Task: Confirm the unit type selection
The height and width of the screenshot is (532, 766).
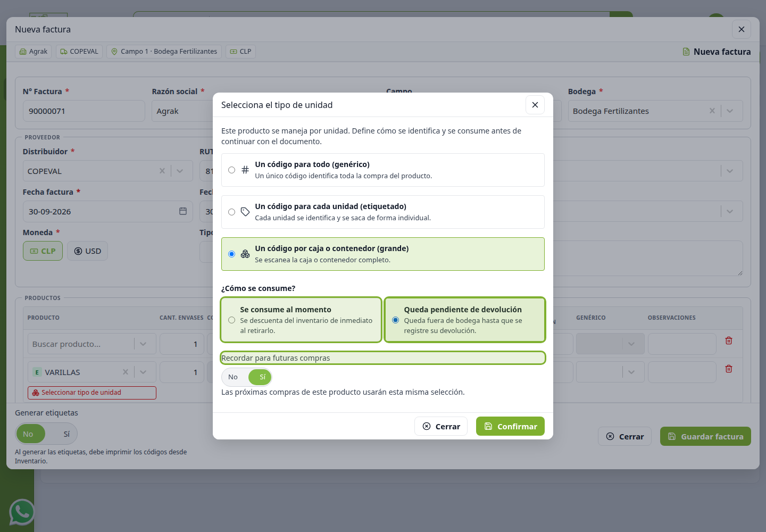Action: [x=510, y=426]
